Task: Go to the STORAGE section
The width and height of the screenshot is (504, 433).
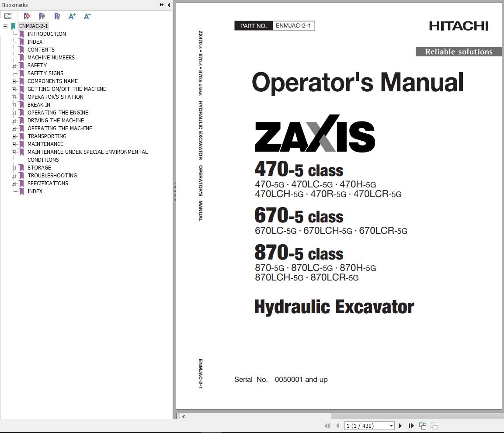Action: pos(39,168)
